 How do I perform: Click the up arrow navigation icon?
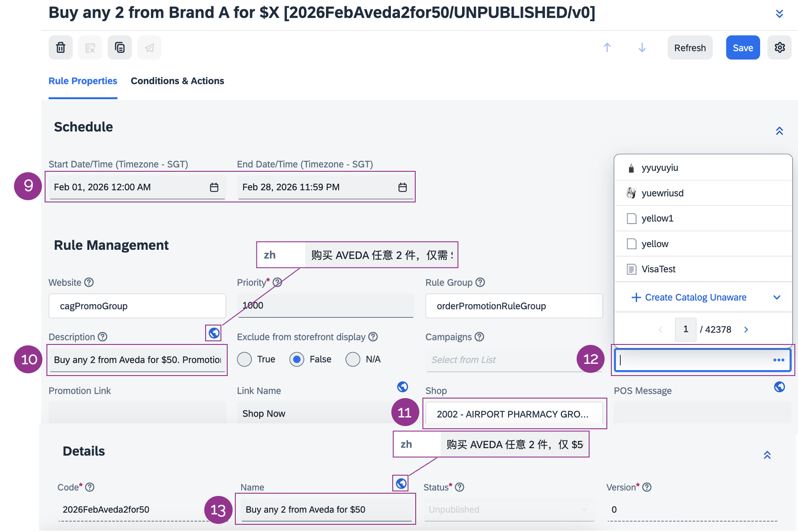point(607,47)
